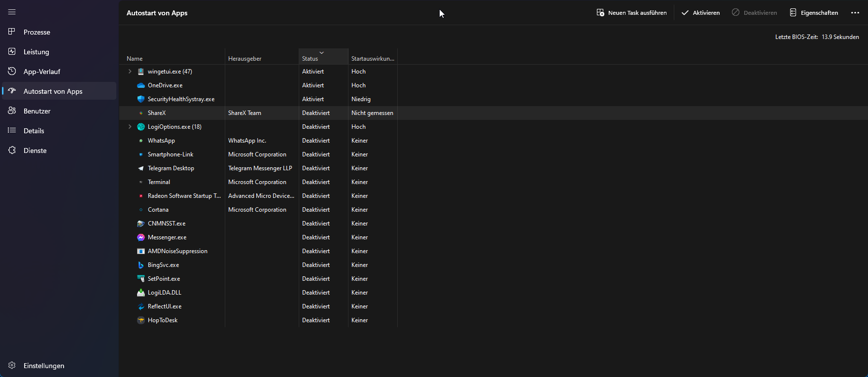The image size is (868, 377).
Task: Click the Leistung graph icon
Action: pyautogui.click(x=12, y=51)
